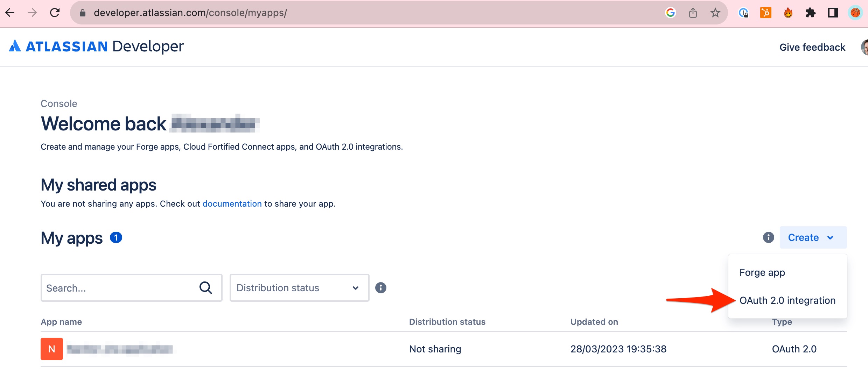Viewport: 868px width, 379px height.
Task: Open the Distribution status dropdown
Action: coord(299,287)
